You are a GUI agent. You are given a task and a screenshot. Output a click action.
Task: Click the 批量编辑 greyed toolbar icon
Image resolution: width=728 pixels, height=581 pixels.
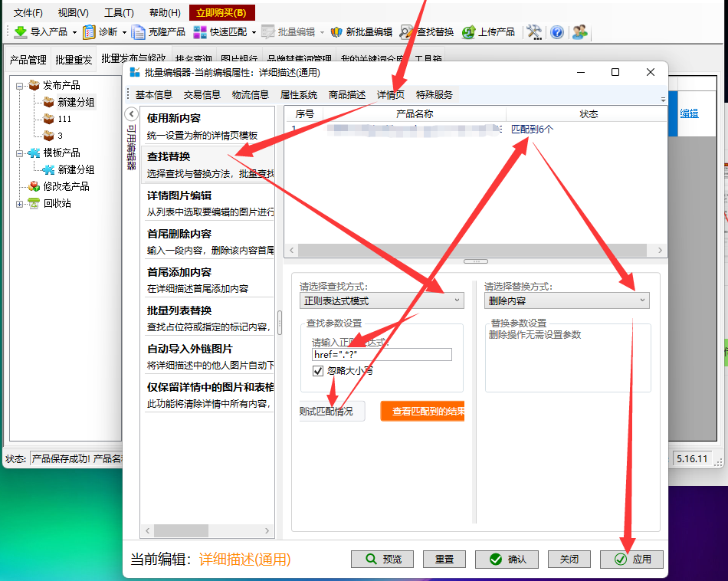pyautogui.click(x=268, y=32)
